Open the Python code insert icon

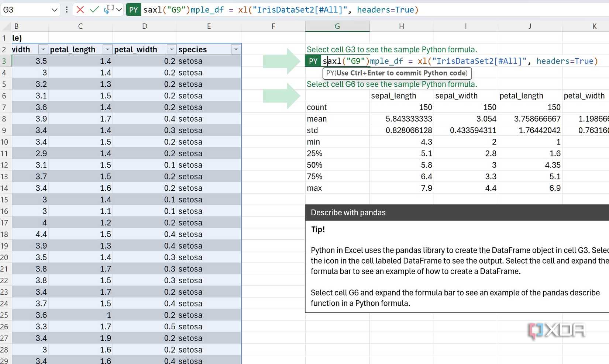click(109, 8)
